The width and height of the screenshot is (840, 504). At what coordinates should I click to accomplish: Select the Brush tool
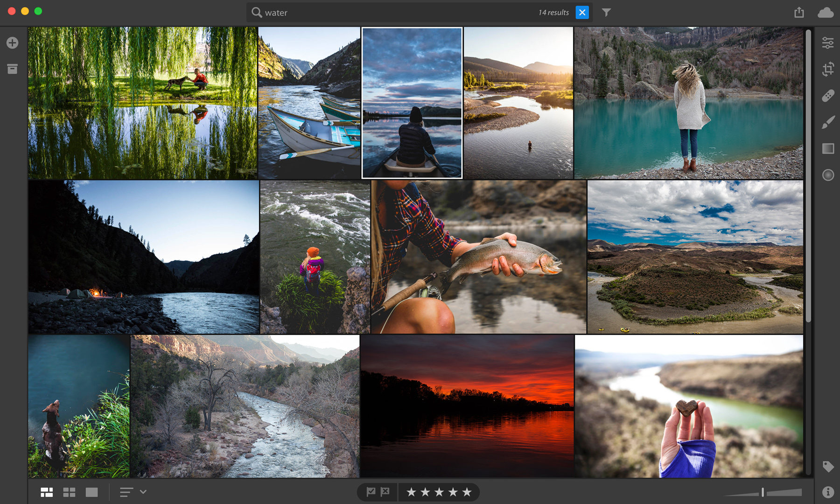pyautogui.click(x=828, y=122)
